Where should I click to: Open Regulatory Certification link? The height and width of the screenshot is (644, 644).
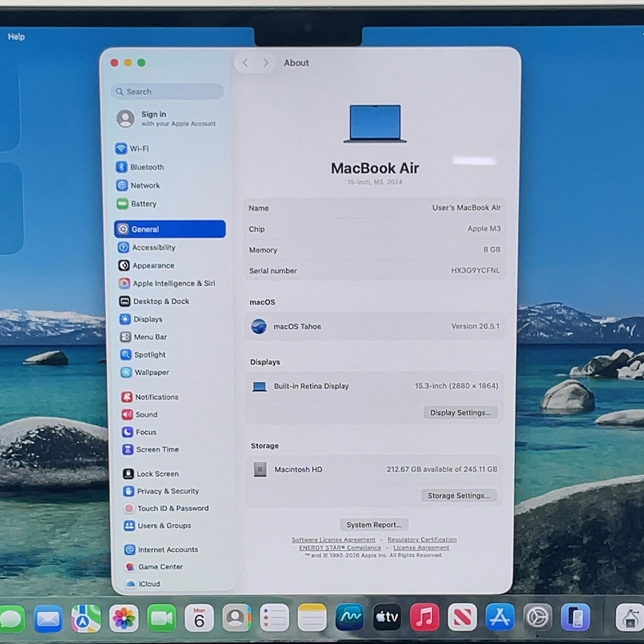click(x=422, y=540)
